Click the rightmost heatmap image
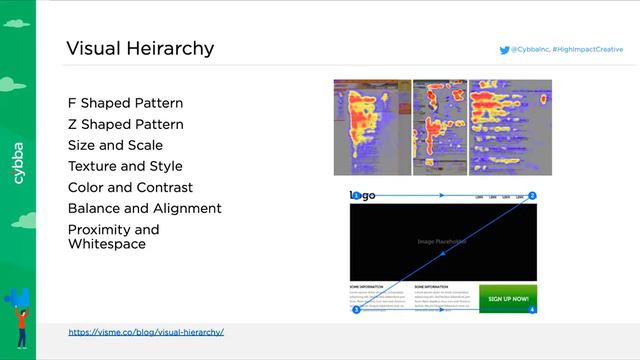 (510, 127)
